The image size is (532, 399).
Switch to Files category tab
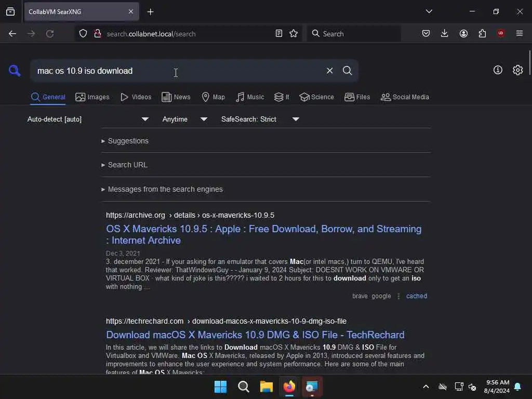click(357, 97)
